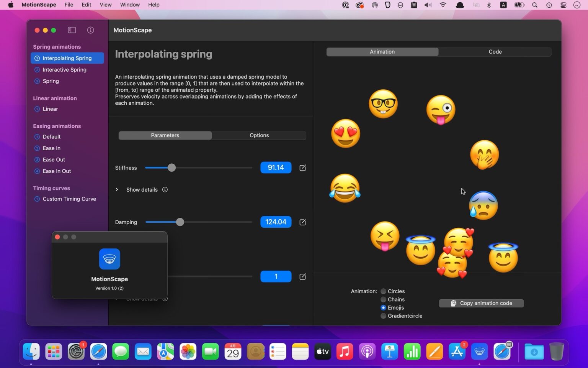
Task: Toggle the sidebar panel icon
Action: point(72,30)
